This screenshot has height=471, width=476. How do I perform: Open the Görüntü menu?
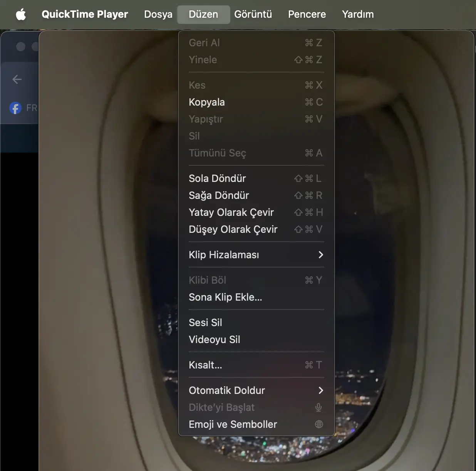pos(253,14)
